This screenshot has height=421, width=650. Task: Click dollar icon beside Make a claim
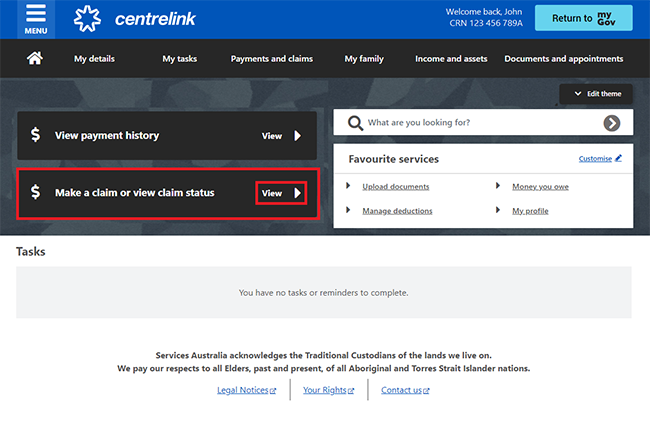coord(36,192)
